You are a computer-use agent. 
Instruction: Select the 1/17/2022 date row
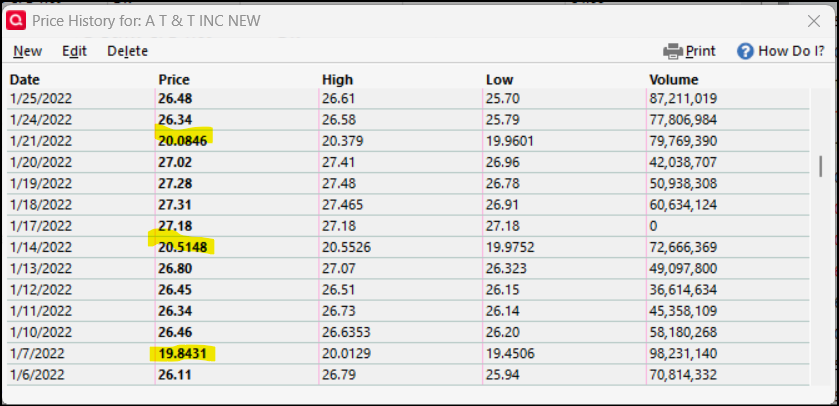(409, 226)
